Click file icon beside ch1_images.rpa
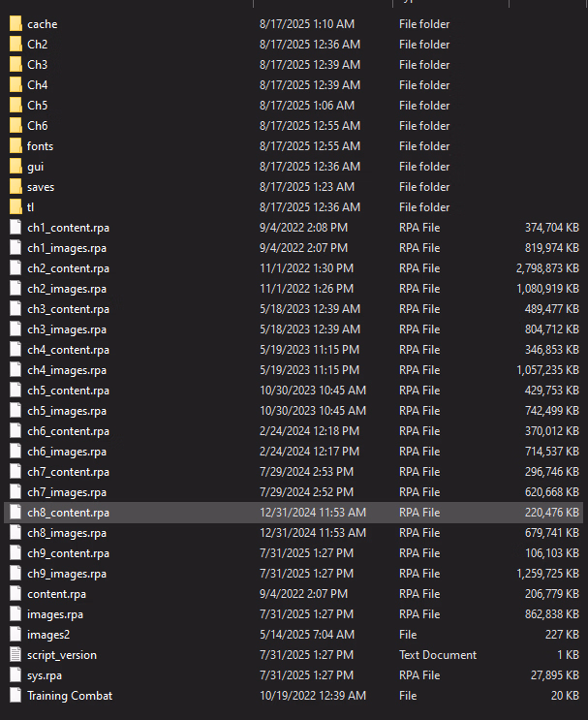Viewport: 588px width, 720px height. 15,248
